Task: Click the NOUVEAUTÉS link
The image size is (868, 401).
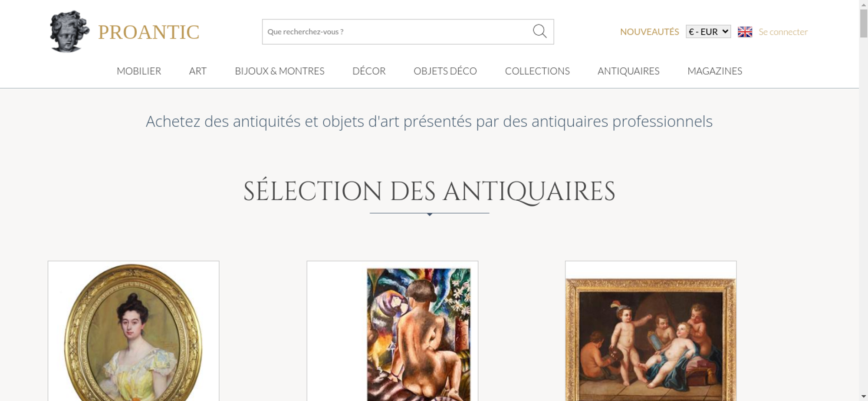Action: (x=649, y=32)
